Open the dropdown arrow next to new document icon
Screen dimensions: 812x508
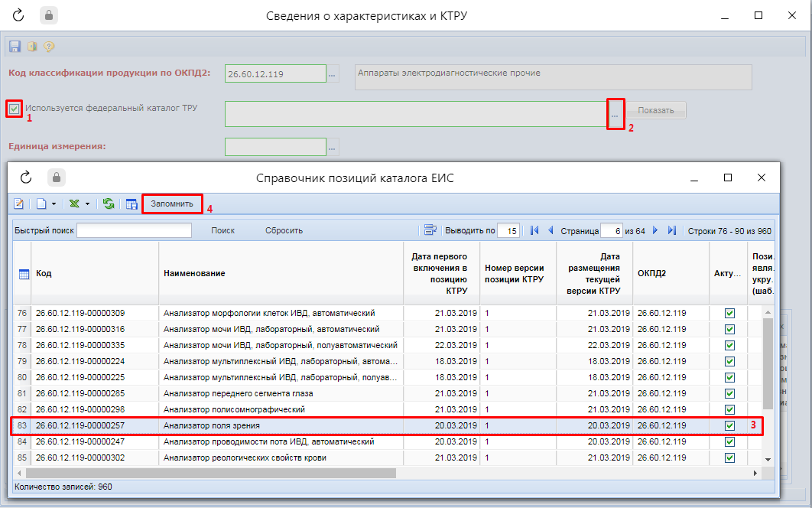tap(54, 204)
